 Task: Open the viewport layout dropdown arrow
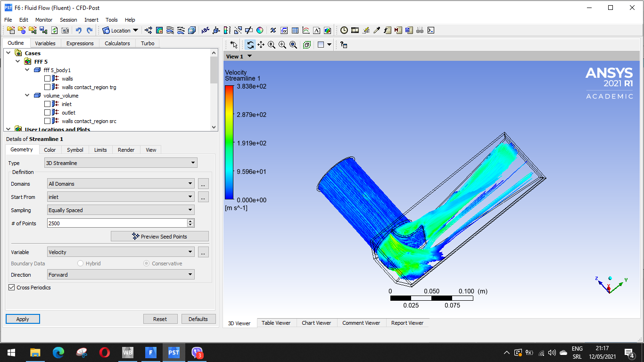tap(330, 44)
